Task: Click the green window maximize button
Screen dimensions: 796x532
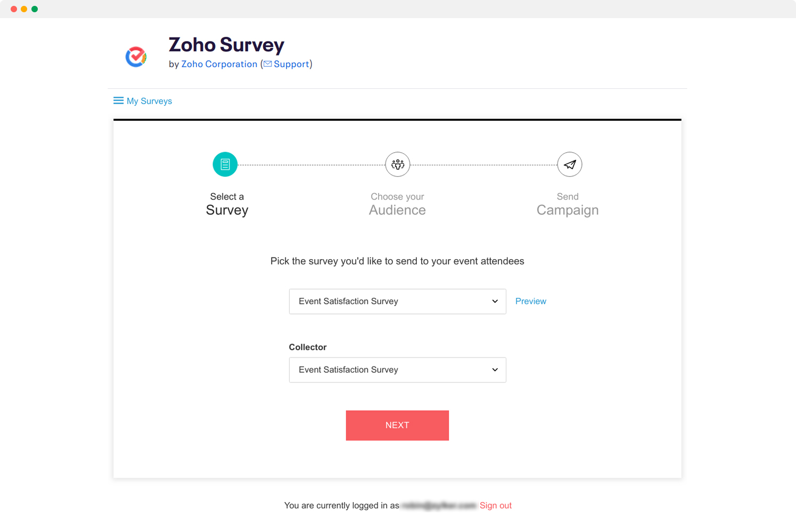Action: point(35,9)
